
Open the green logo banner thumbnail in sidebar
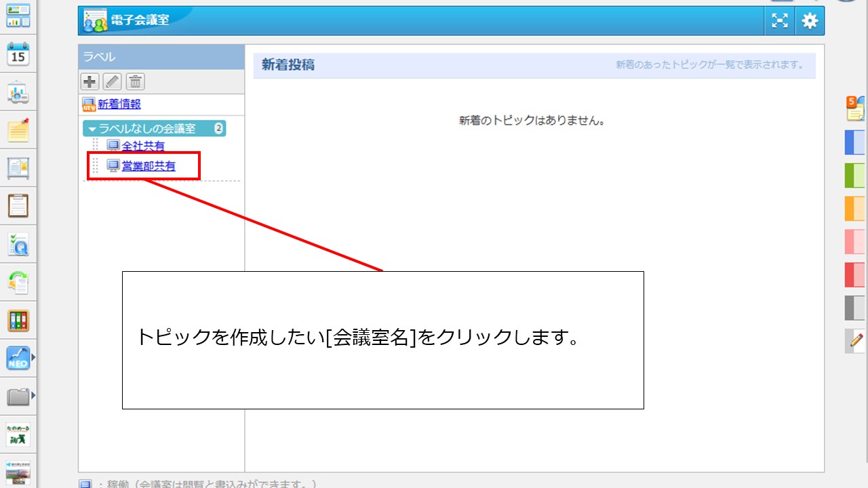18,434
